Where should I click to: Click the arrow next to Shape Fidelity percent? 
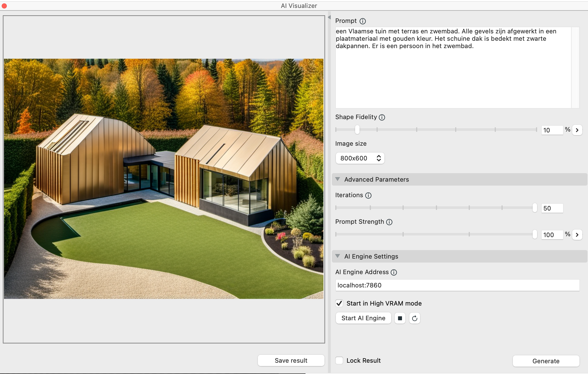[x=577, y=130]
